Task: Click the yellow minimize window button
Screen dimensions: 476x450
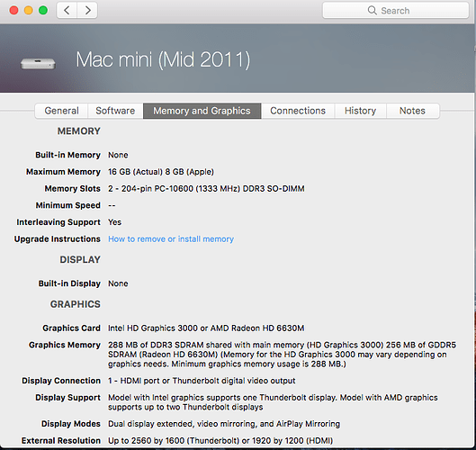Action: coord(29,10)
